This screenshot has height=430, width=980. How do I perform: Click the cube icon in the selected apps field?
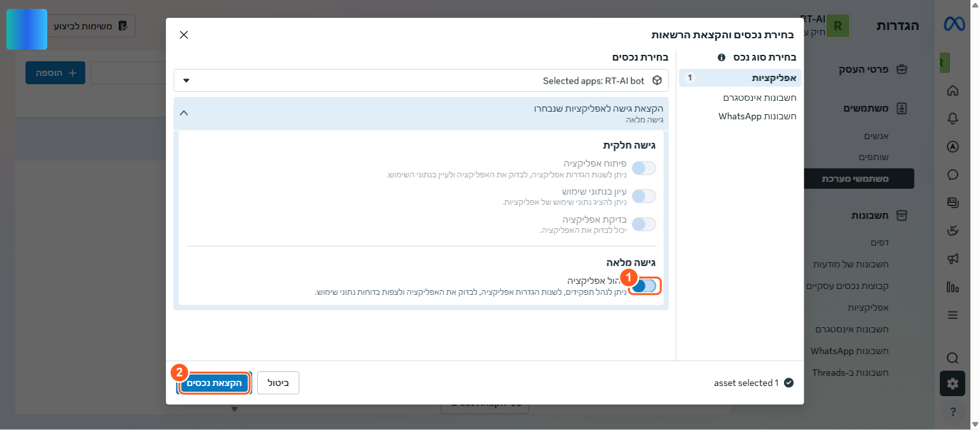point(657,81)
